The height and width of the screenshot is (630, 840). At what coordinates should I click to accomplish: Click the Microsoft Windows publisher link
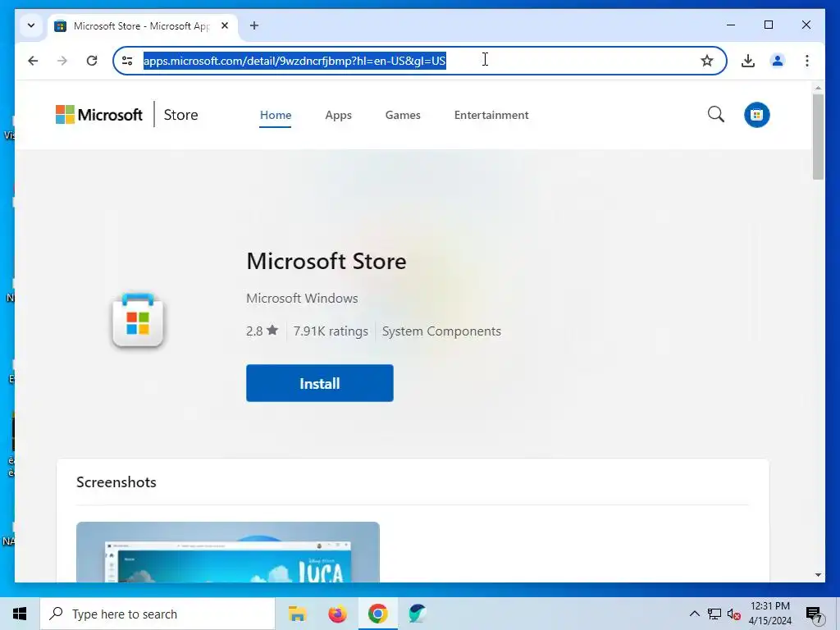pos(302,298)
